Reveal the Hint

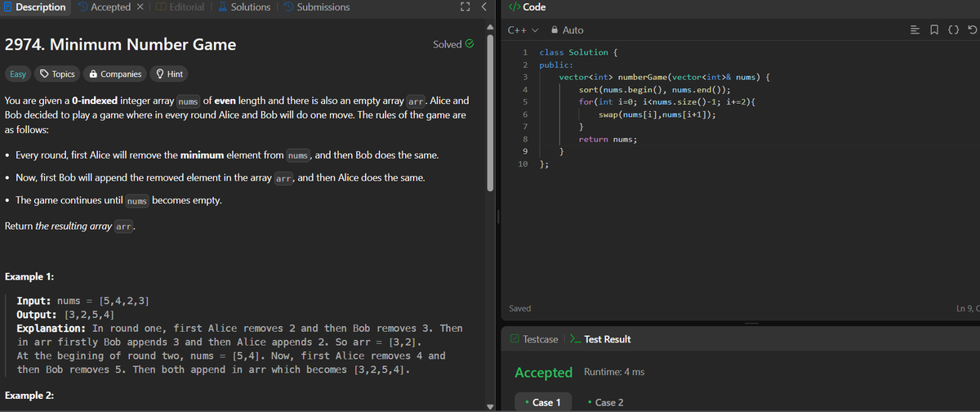(x=169, y=74)
